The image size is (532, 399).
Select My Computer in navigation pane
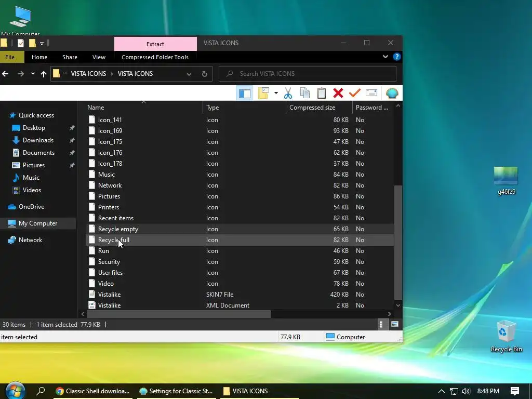coord(37,223)
